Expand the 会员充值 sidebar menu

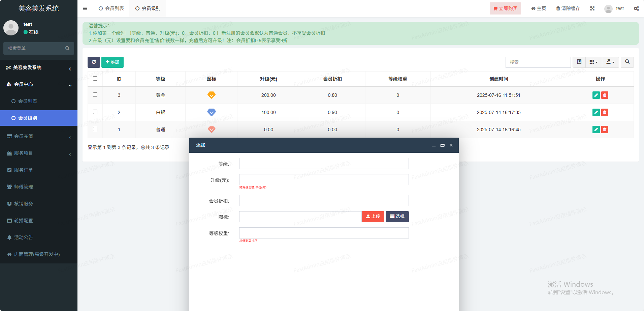39,136
